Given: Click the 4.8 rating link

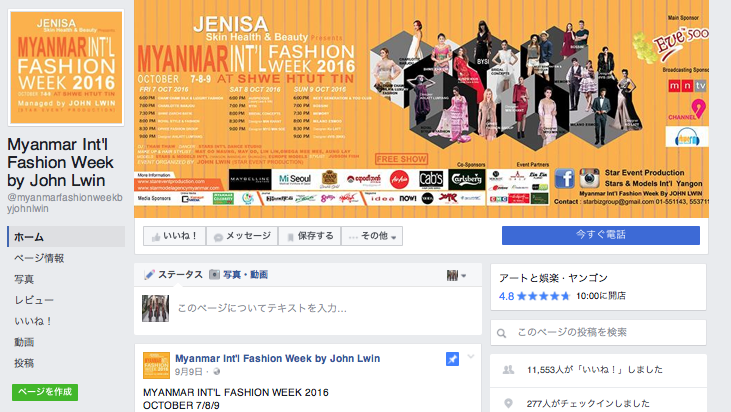Looking at the screenshot, I should [506, 296].
